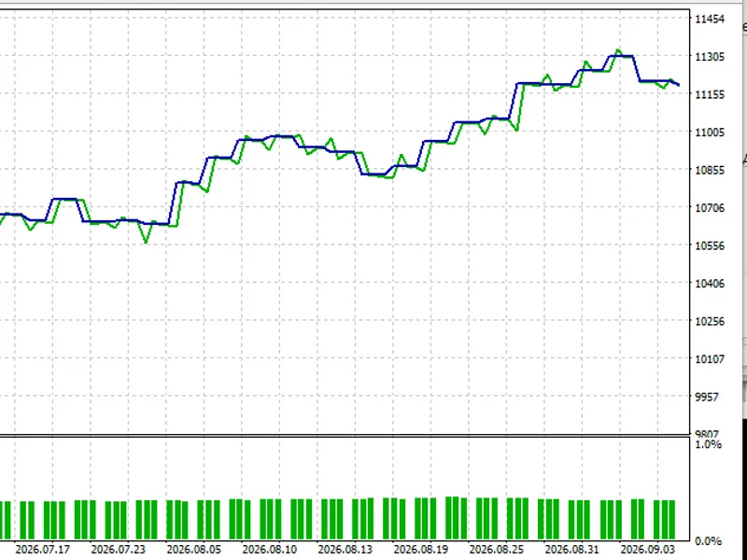The height and width of the screenshot is (560, 747).
Task: Click the 11454 price axis label
Action: click(x=710, y=19)
